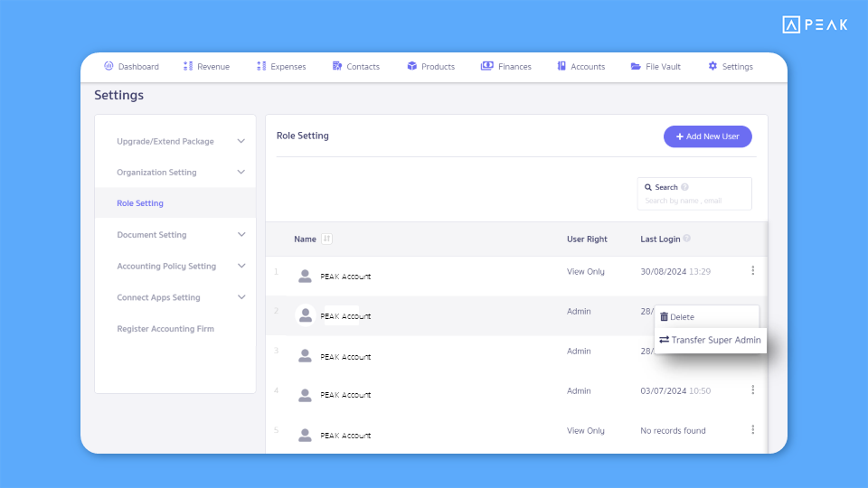Click the user avatar in row 5
Screen dimensions: 868x488
coord(305,435)
